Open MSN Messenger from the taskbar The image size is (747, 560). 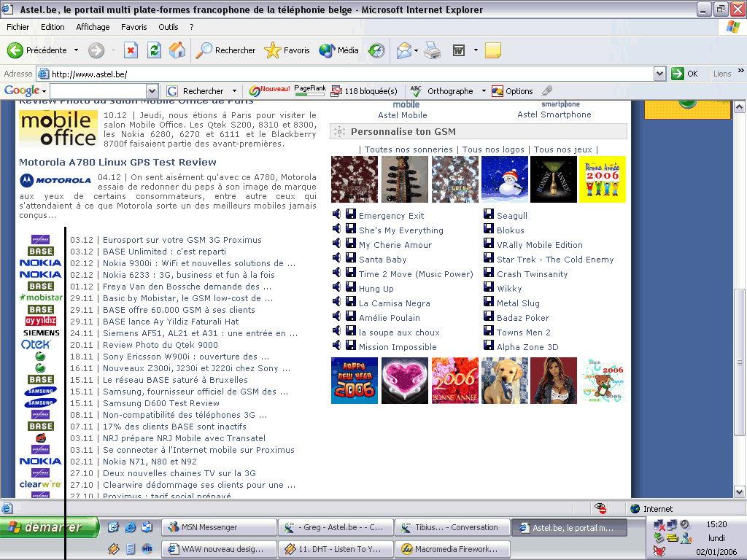click(219, 528)
